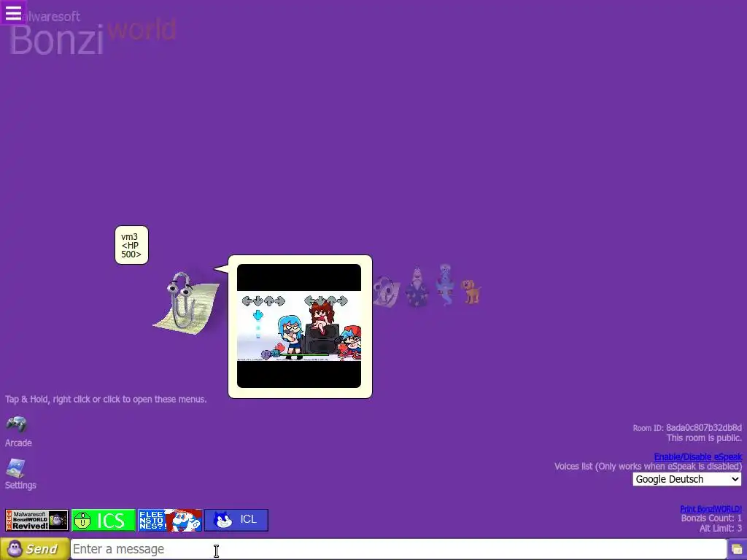Click the Send button

click(x=35, y=549)
